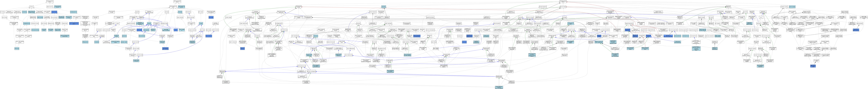Click the synapse node
868x89 pixels.
(x=201, y=24)
